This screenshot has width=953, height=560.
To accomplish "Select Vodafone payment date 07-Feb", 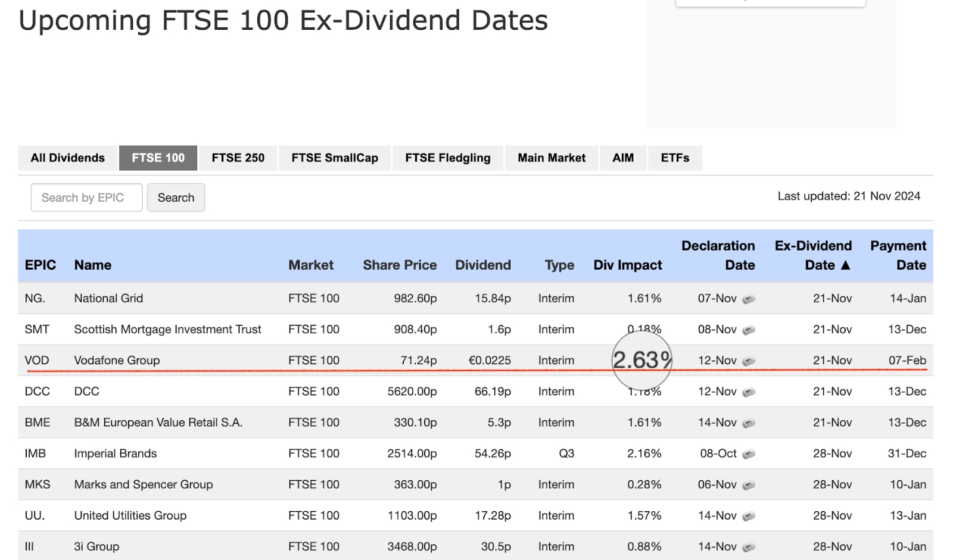I will 907,360.
